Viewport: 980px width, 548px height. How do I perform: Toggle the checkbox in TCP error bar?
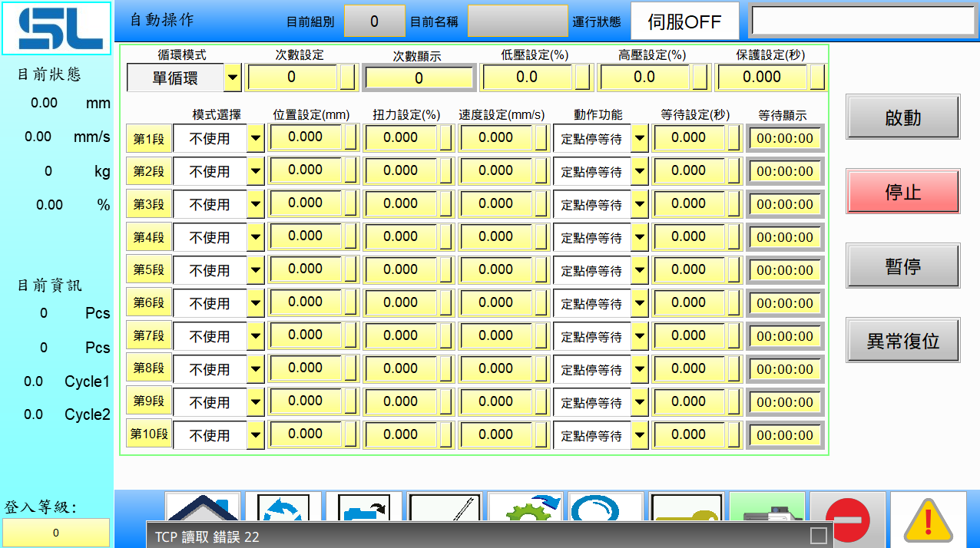pos(819,535)
